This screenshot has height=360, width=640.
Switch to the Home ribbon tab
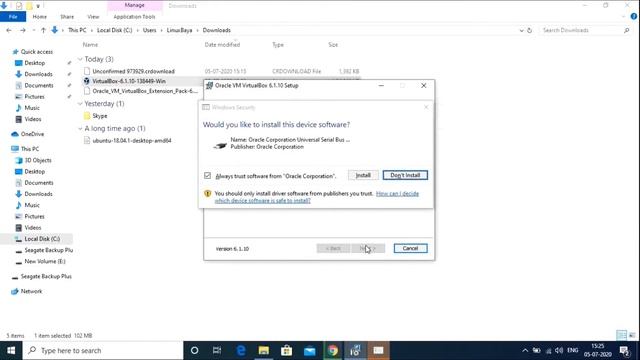pyautogui.click(x=40, y=17)
